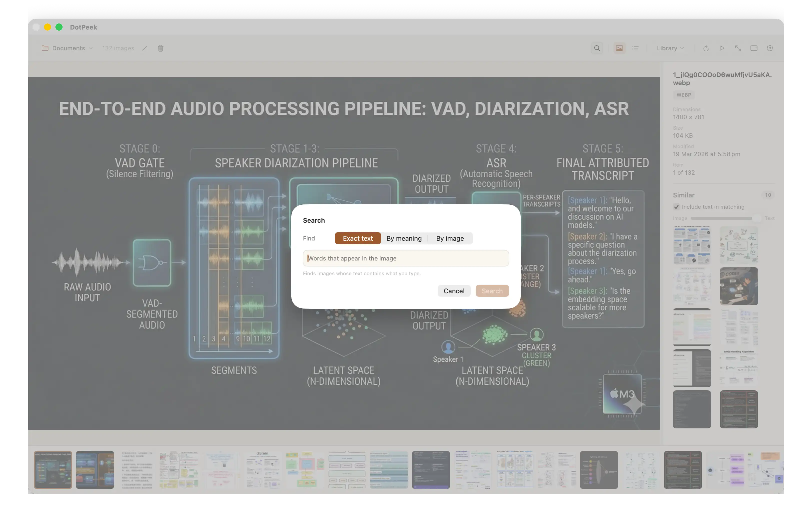
Task: Click Cancel in the Search dialog
Action: (x=454, y=291)
